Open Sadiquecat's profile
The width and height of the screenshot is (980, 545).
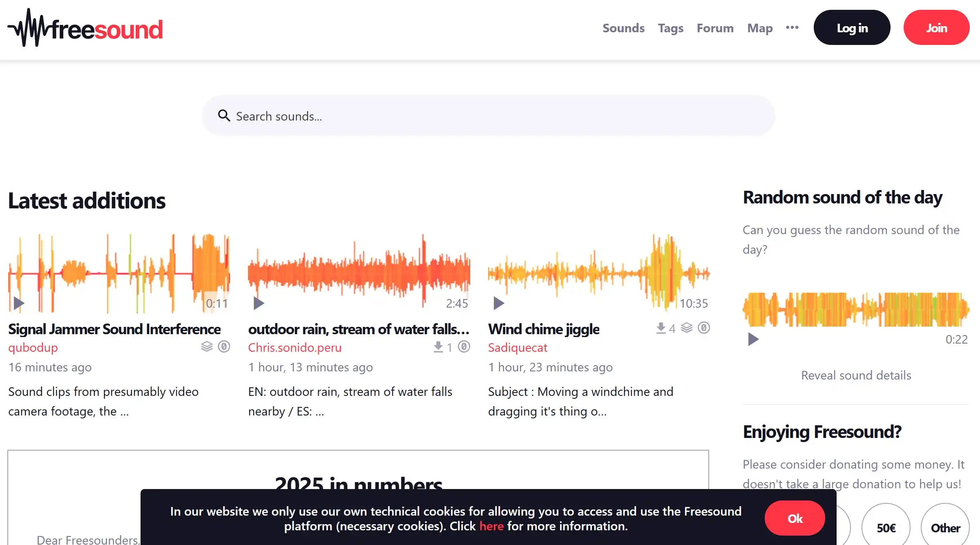click(x=518, y=347)
